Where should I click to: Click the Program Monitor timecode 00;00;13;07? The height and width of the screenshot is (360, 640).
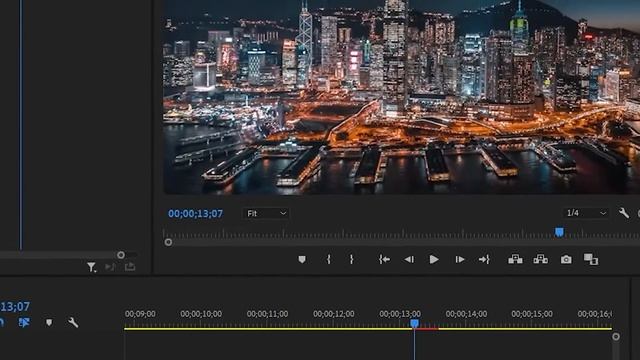196,214
